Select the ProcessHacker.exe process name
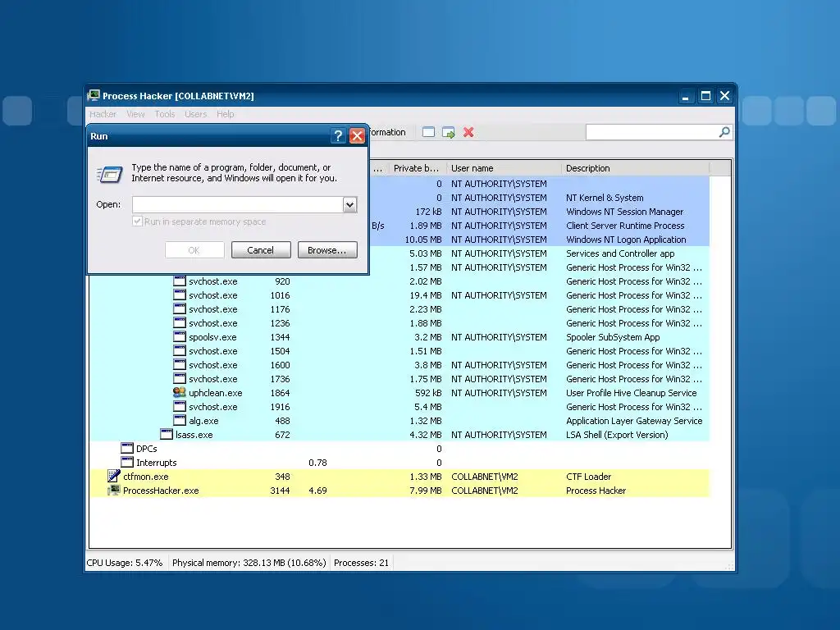The width and height of the screenshot is (840, 630). click(x=161, y=491)
